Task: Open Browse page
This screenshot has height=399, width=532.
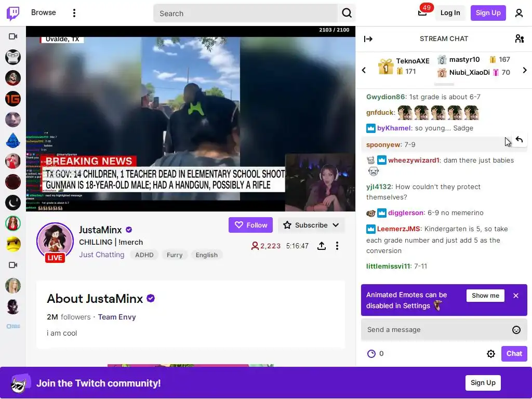Action: (x=44, y=12)
